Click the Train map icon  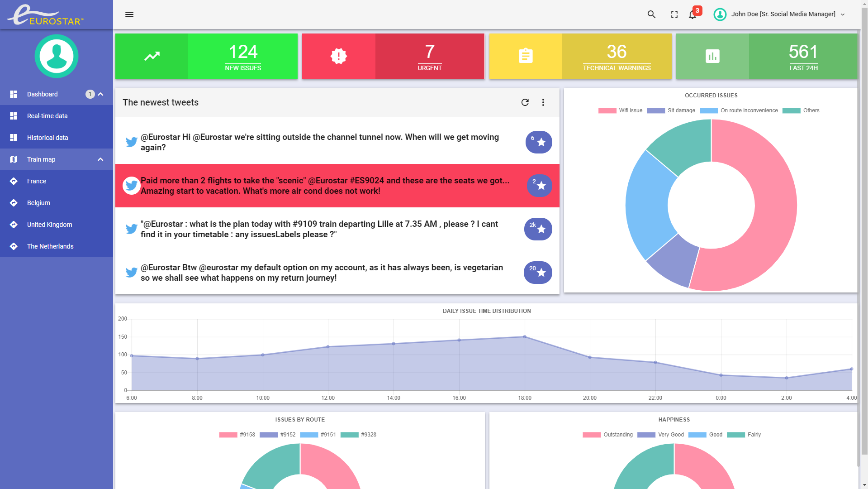(14, 159)
